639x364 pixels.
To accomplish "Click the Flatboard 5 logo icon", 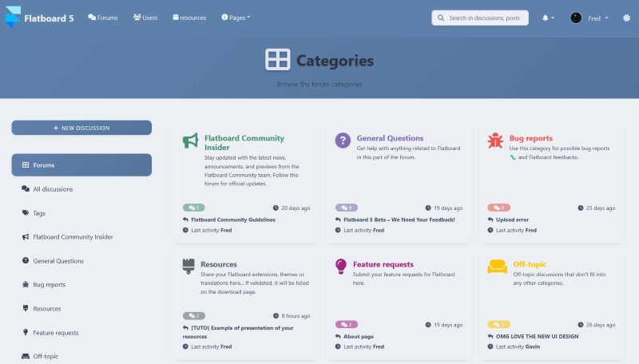I will tap(14, 18).
